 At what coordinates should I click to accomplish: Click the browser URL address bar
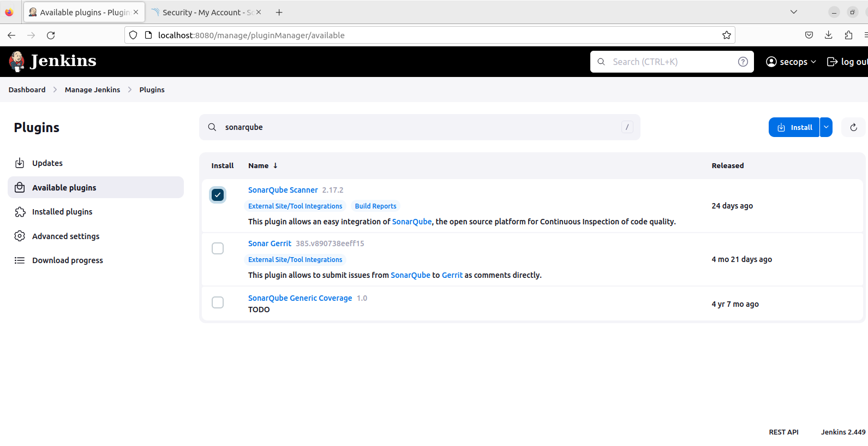tap(430, 35)
